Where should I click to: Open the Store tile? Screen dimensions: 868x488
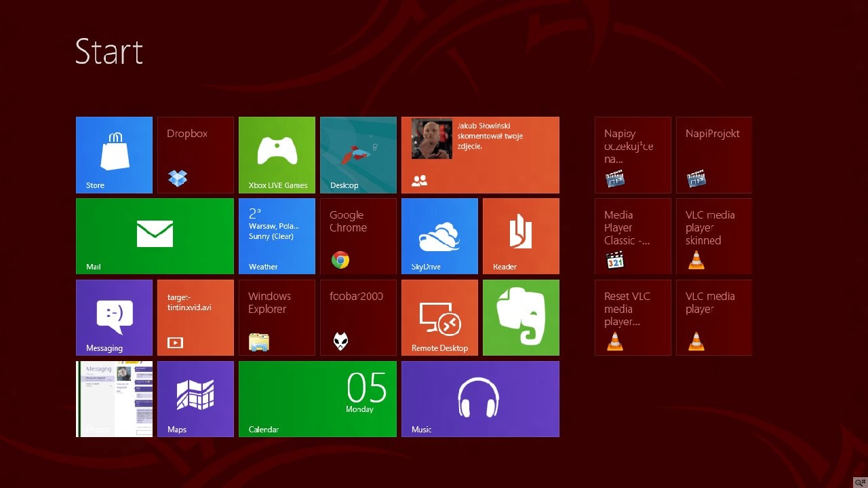coord(114,155)
